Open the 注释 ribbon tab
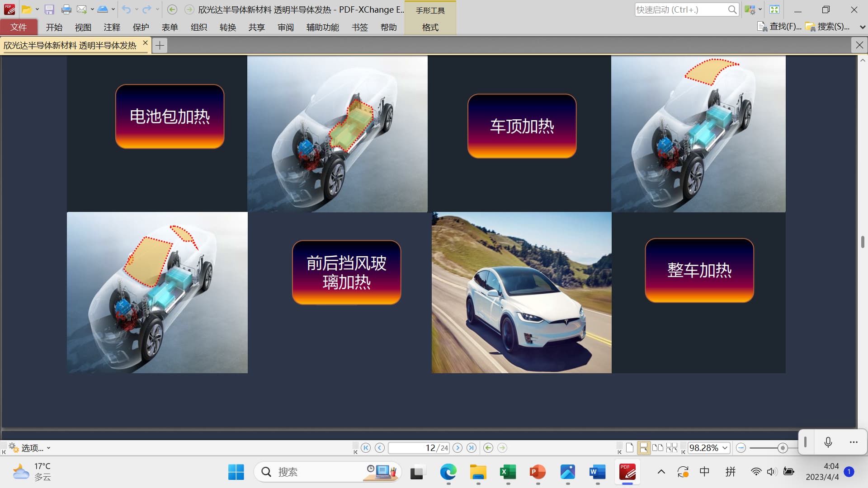 pyautogui.click(x=112, y=28)
